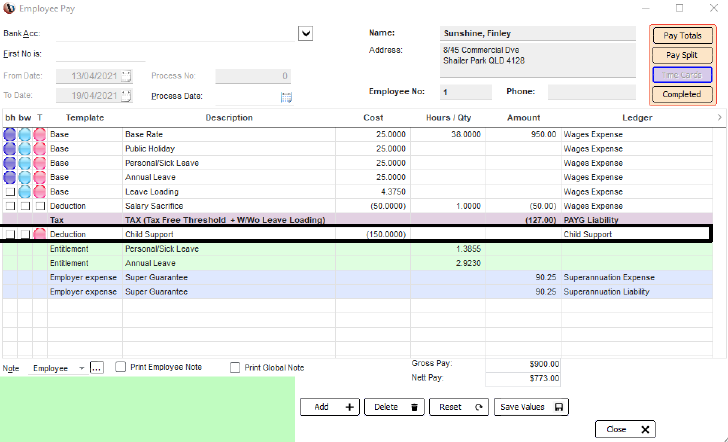Select the Child Support cost (150.0000) cell

tap(373, 234)
